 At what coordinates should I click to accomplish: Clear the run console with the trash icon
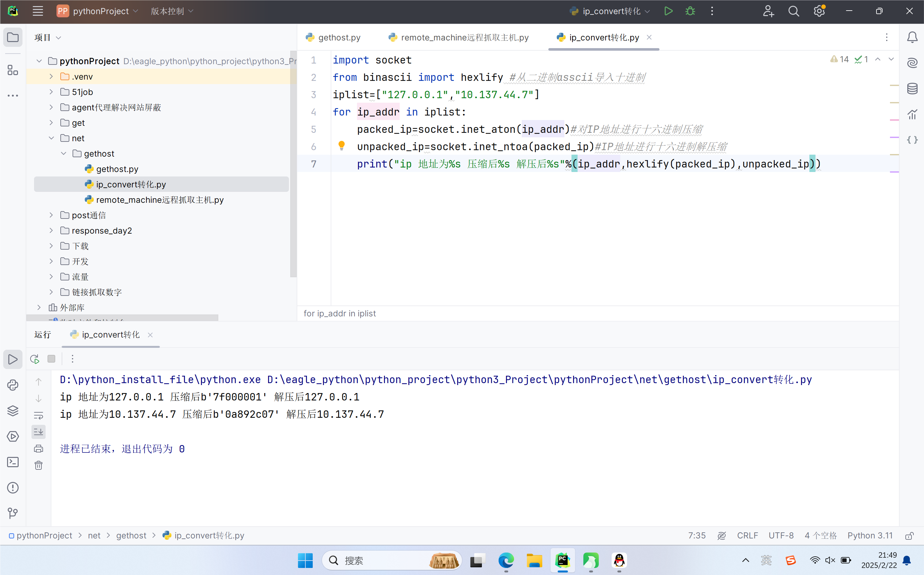coord(39,466)
